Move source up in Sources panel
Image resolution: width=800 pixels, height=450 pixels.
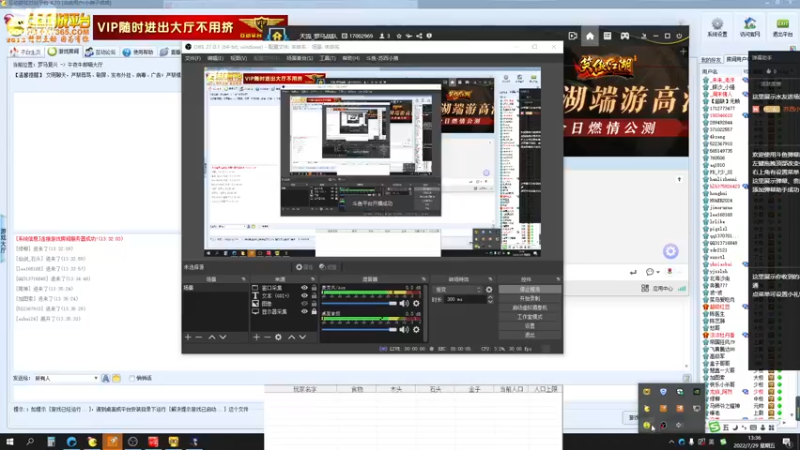coord(291,337)
